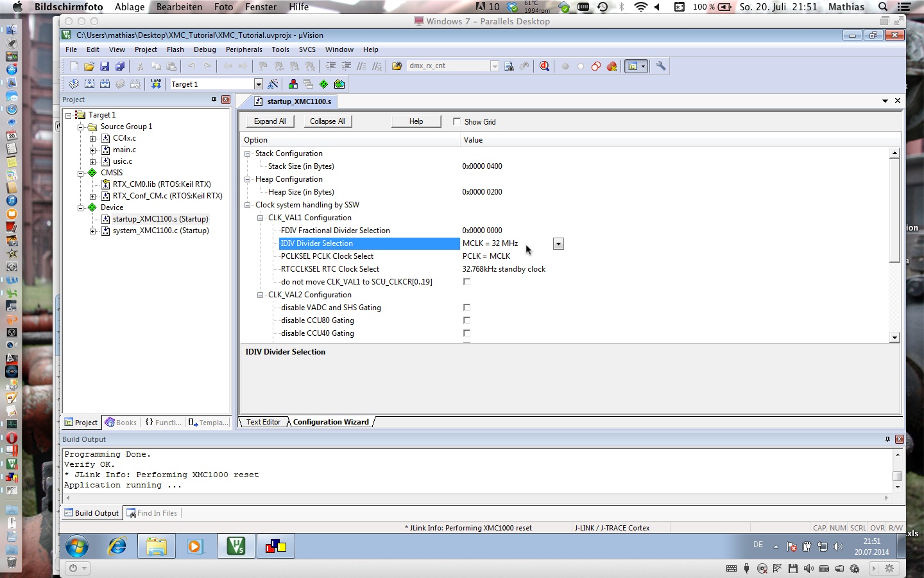Tick 'disable VADC and SHS Gating' checkbox
This screenshot has width=924, height=578.
click(x=466, y=308)
